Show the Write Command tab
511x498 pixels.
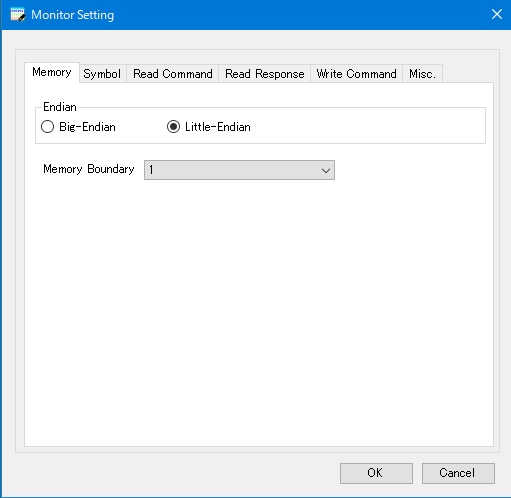tap(357, 74)
